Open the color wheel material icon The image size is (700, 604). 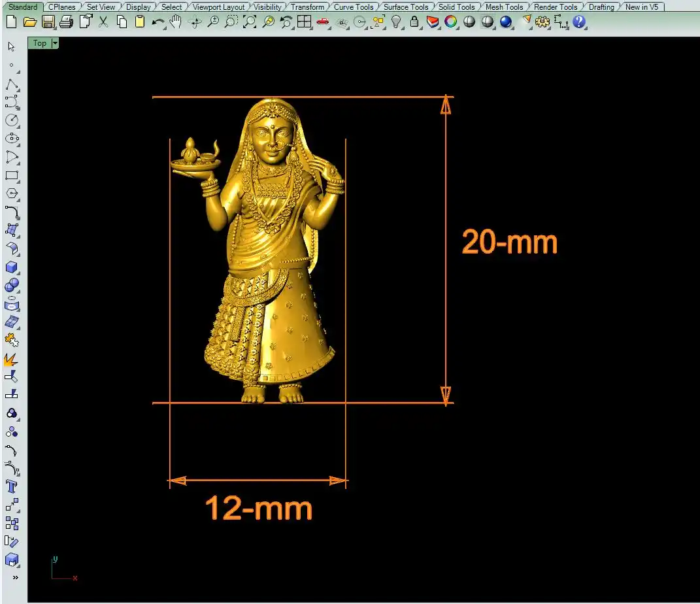coord(450,22)
